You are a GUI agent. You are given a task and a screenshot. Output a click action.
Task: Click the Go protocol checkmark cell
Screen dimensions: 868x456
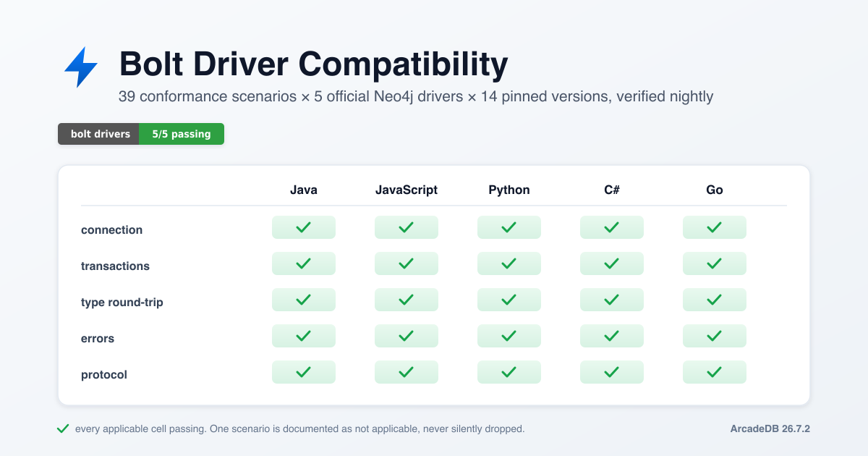715,372
